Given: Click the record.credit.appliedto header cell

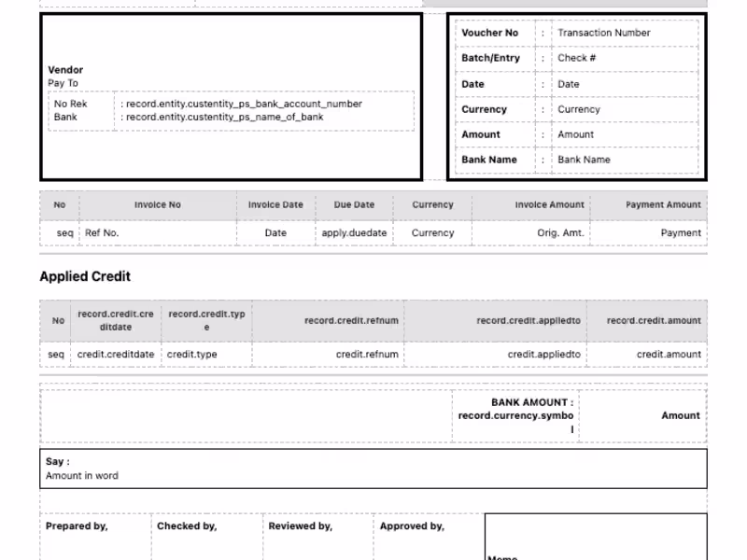Looking at the screenshot, I should [x=496, y=321].
